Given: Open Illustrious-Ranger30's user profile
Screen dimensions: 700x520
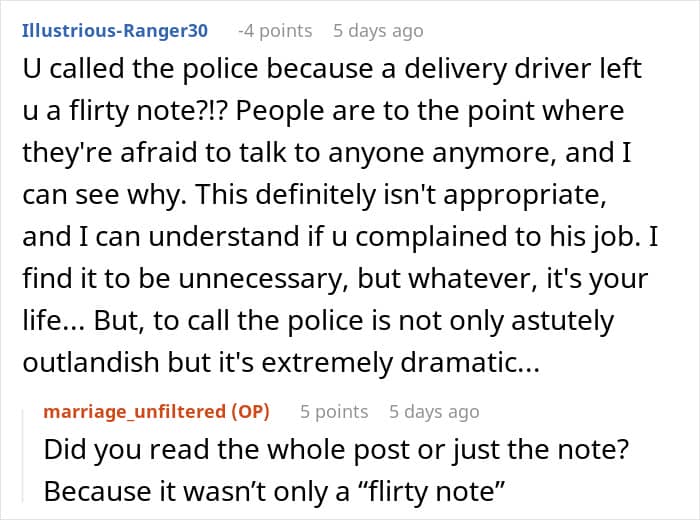Looking at the screenshot, I should [x=114, y=30].
